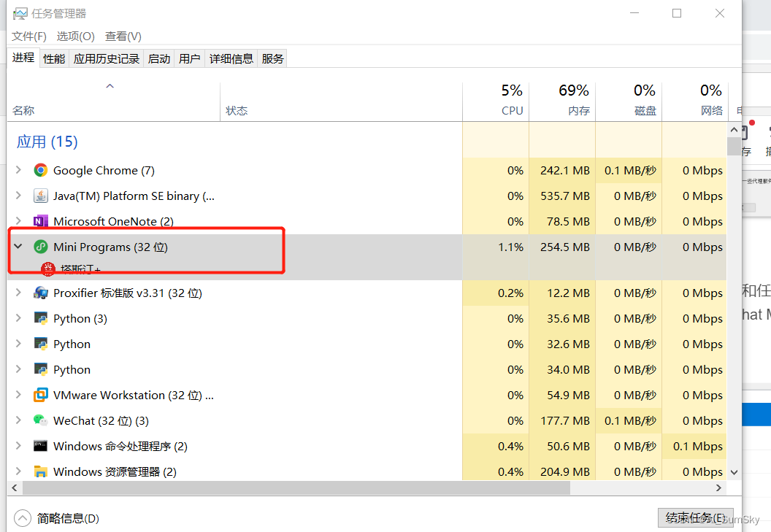Sort by the 名称 column header

click(x=114, y=101)
